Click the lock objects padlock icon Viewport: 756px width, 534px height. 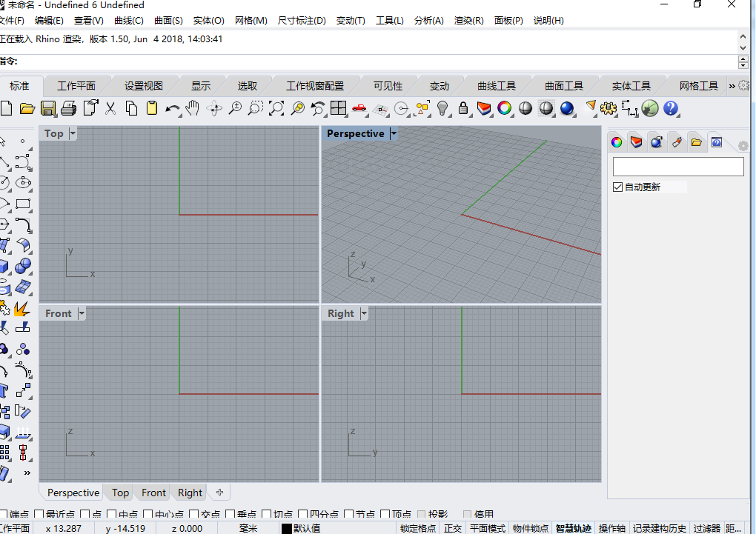[463, 109]
